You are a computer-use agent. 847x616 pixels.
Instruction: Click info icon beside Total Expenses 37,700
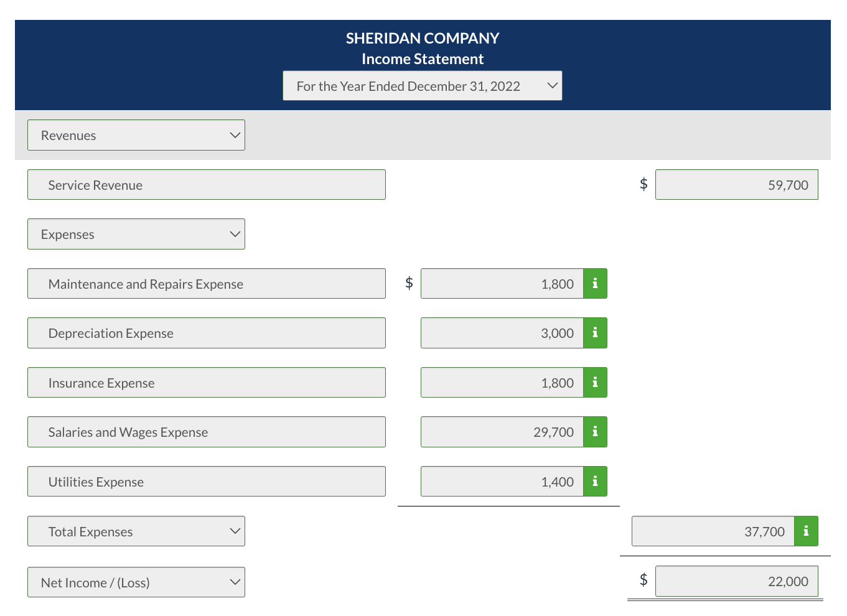[806, 531]
